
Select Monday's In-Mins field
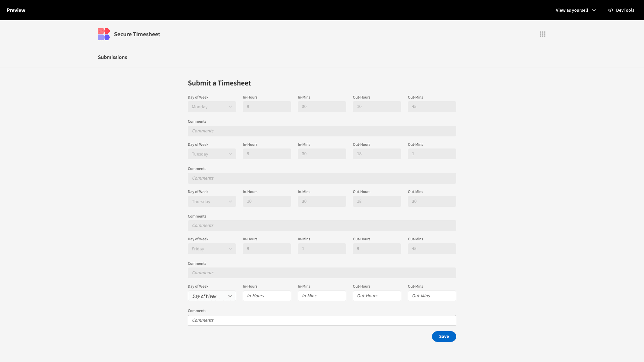tap(322, 107)
